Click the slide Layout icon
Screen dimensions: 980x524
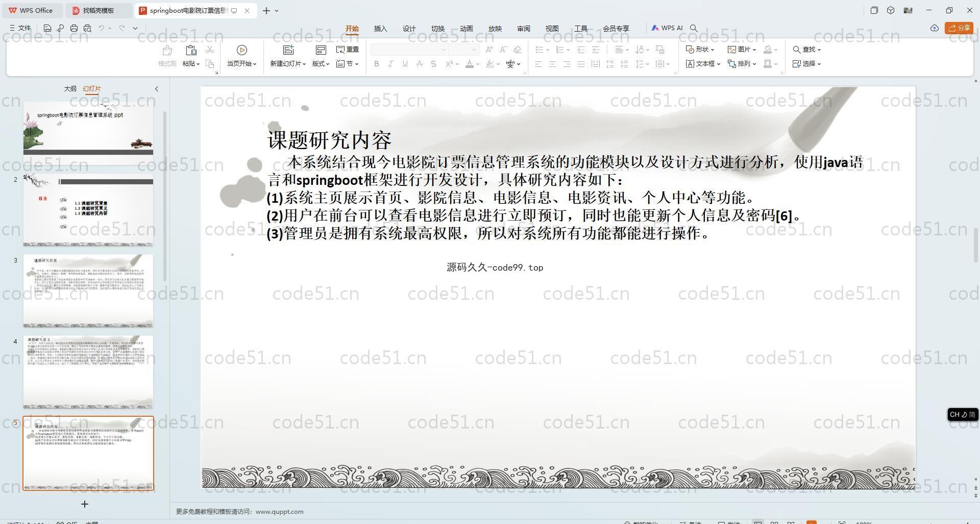[x=321, y=50]
